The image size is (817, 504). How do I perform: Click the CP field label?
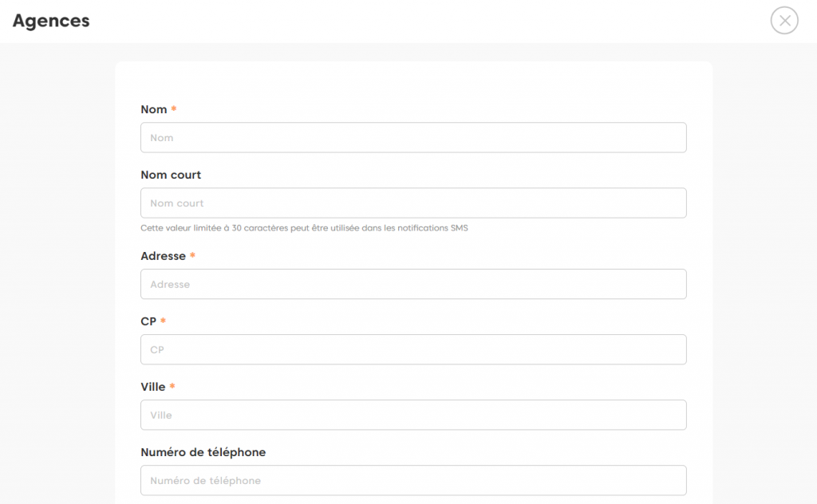[148, 322]
